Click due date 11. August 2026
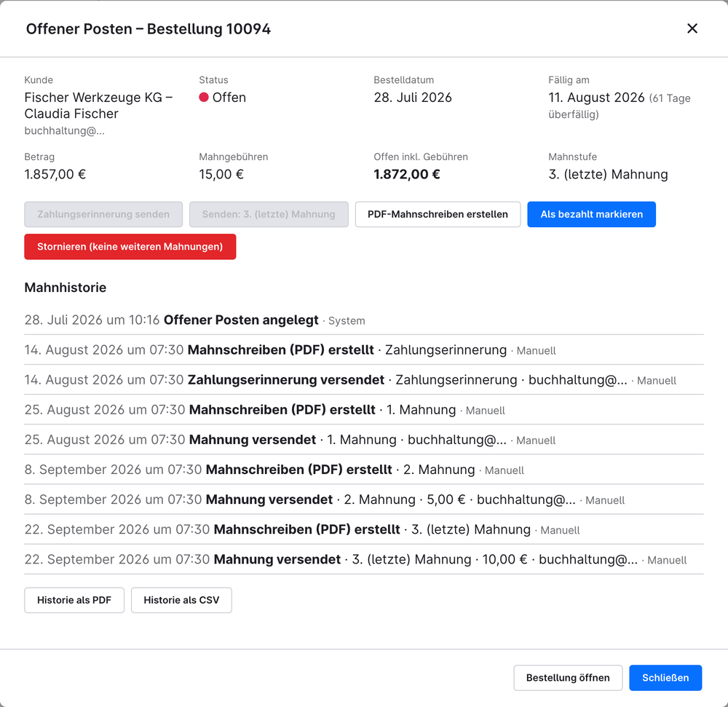 pyautogui.click(x=596, y=98)
